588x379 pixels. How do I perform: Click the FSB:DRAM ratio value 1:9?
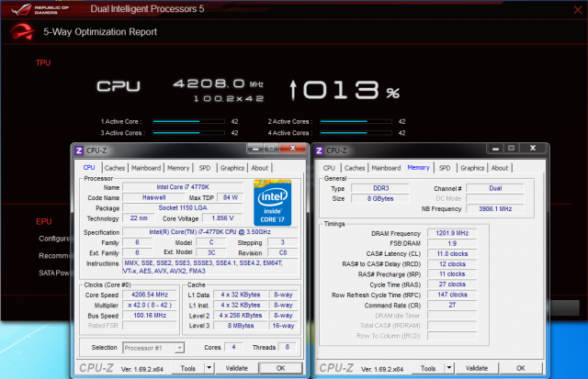pyautogui.click(x=452, y=243)
